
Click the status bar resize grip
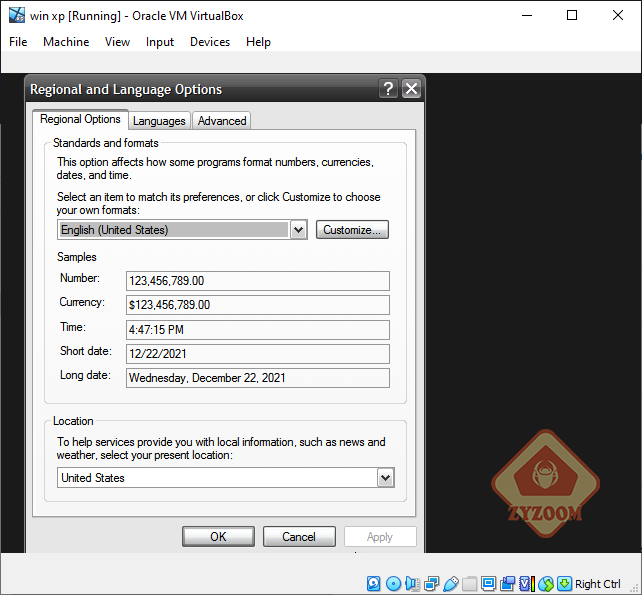[633, 586]
